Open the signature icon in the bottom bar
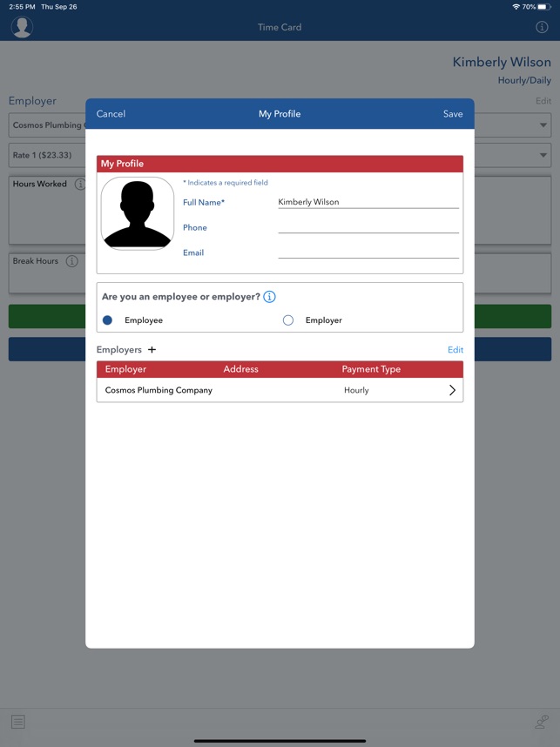The image size is (560, 747). pos(542,722)
